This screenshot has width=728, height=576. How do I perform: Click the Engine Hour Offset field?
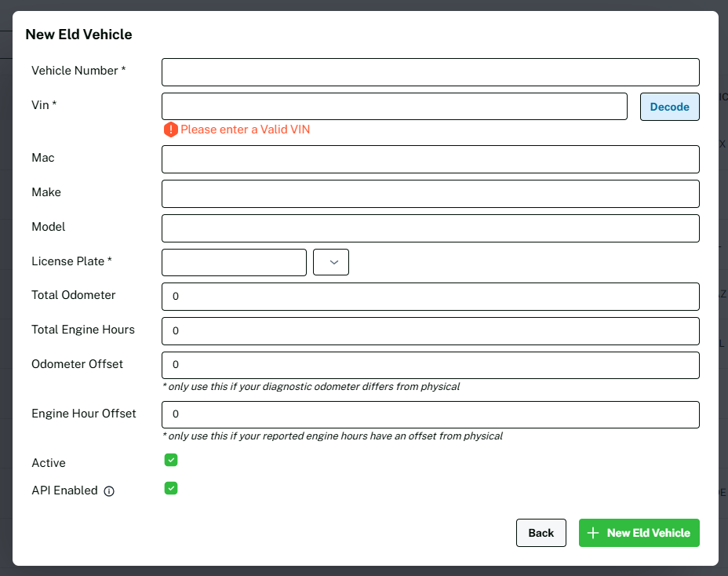pyautogui.click(x=430, y=415)
